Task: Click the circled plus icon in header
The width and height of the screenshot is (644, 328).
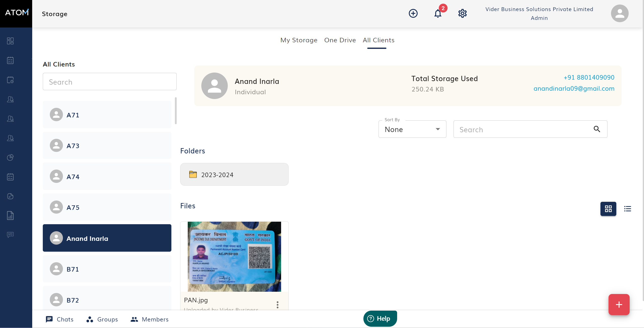Action: pyautogui.click(x=413, y=13)
